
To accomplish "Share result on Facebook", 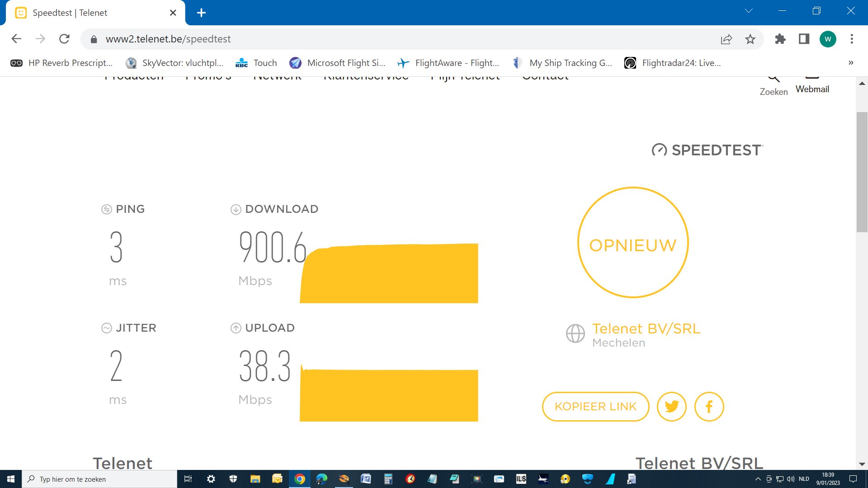I will (709, 407).
